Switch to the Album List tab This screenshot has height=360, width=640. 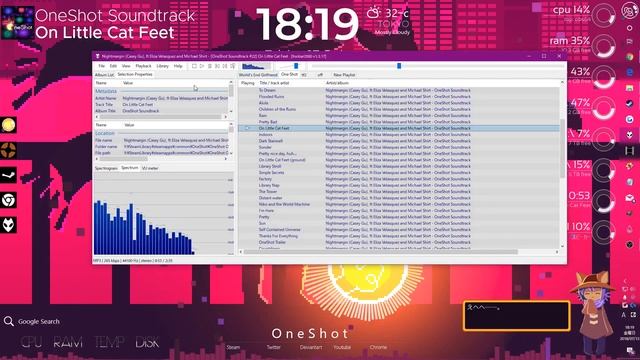point(104,75)
